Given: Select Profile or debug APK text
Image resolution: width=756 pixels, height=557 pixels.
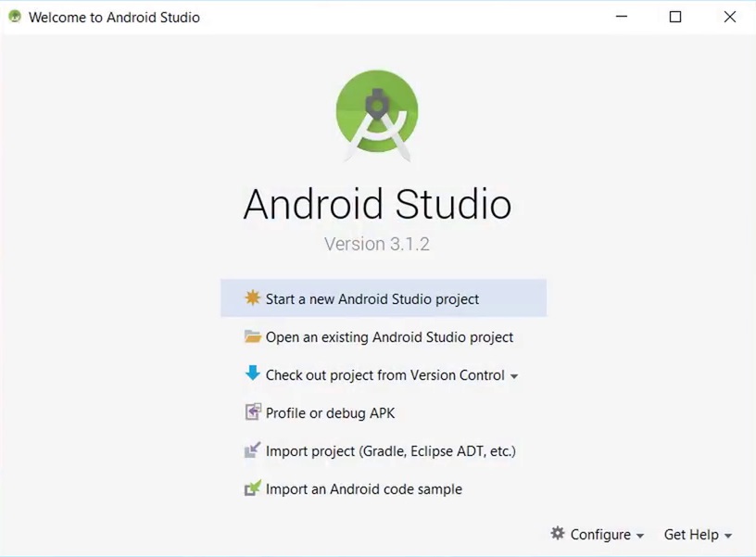Looking at the screenshot, I should pos(330,413).
